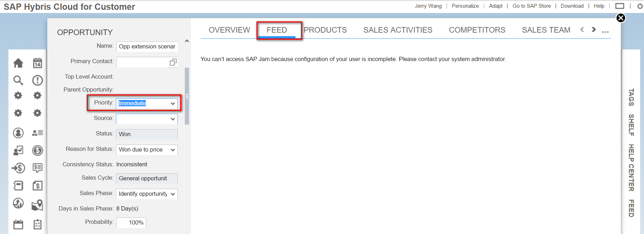
Task: Click the Sales Cycle field
Action: 147,179
